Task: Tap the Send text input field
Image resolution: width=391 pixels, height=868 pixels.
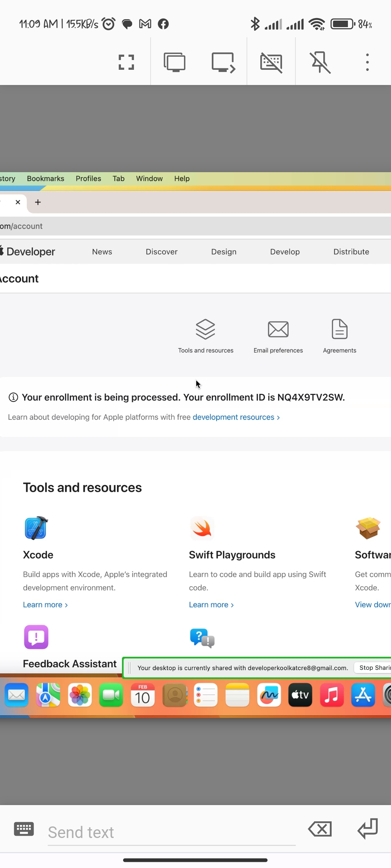Action: click(172, 833)
